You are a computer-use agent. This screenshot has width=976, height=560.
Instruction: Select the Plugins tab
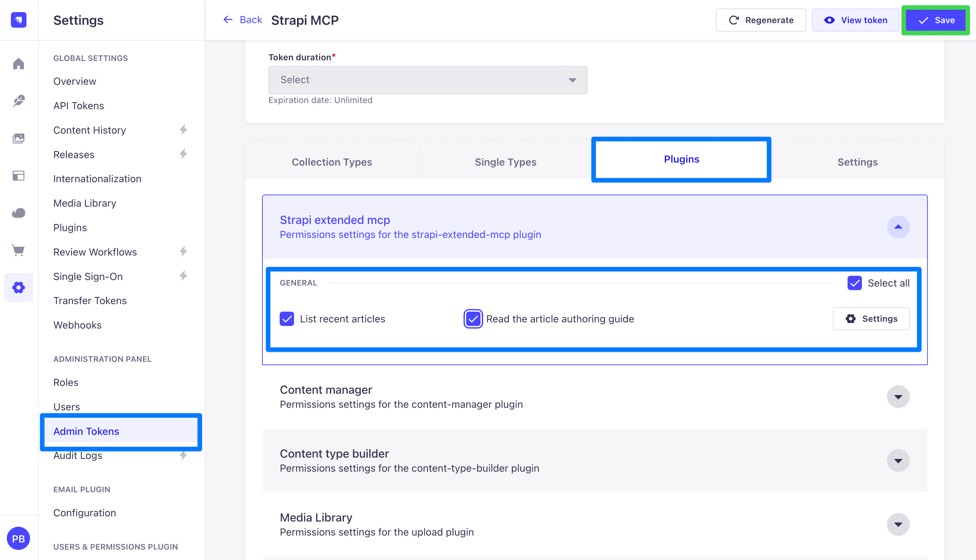click(x=681, y=159)
